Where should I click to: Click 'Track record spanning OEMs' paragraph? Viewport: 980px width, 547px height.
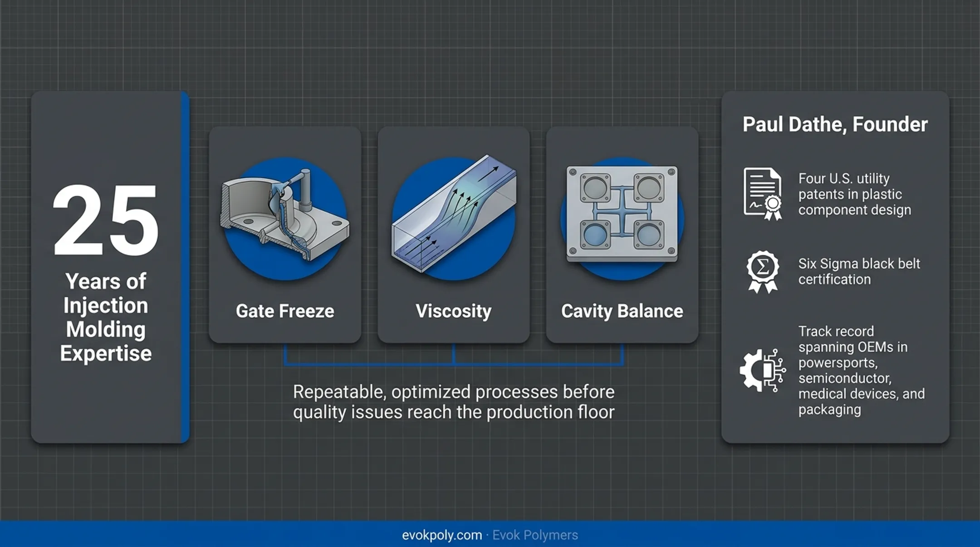click(862, 370)
